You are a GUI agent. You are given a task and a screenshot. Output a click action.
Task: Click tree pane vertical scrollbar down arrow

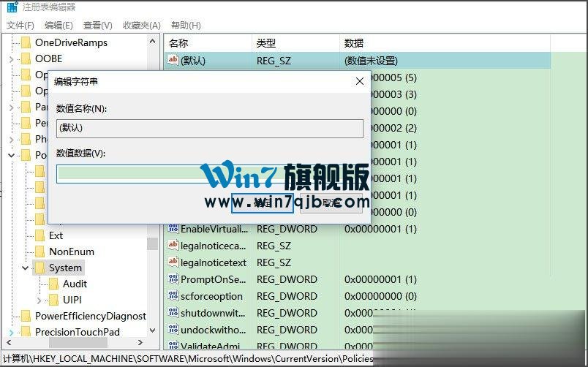[x=152, y=330]
